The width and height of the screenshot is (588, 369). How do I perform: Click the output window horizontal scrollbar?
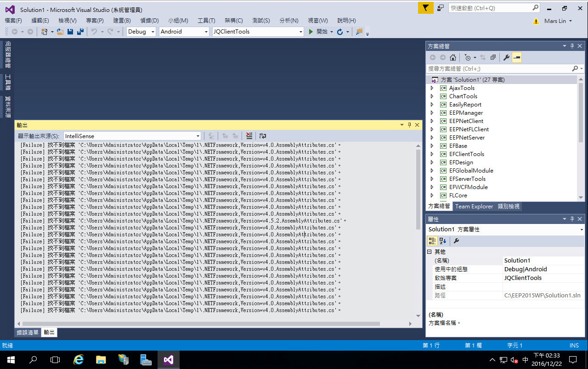click(200, 324)
